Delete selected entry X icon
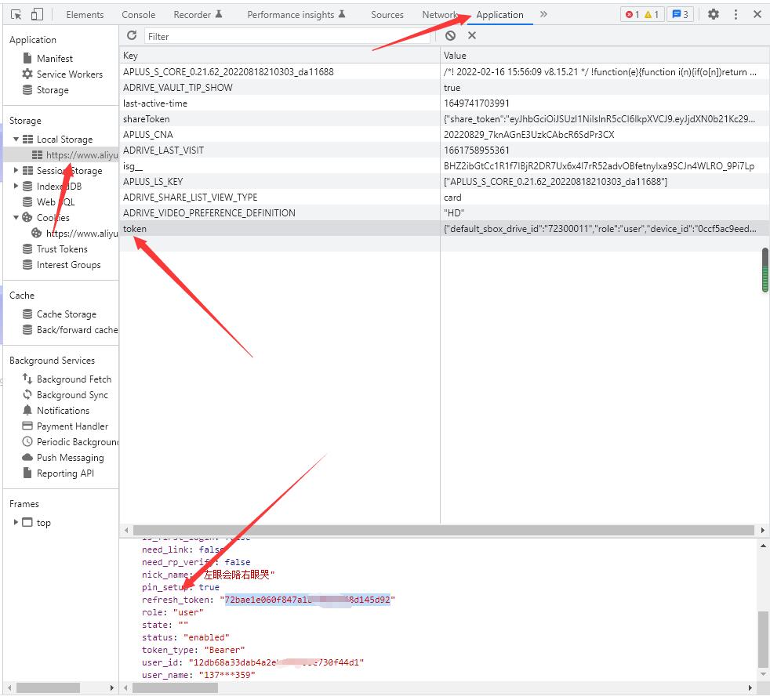Image resolution: width=770 pixels, height=700 pixels. (x=472, y=35)
